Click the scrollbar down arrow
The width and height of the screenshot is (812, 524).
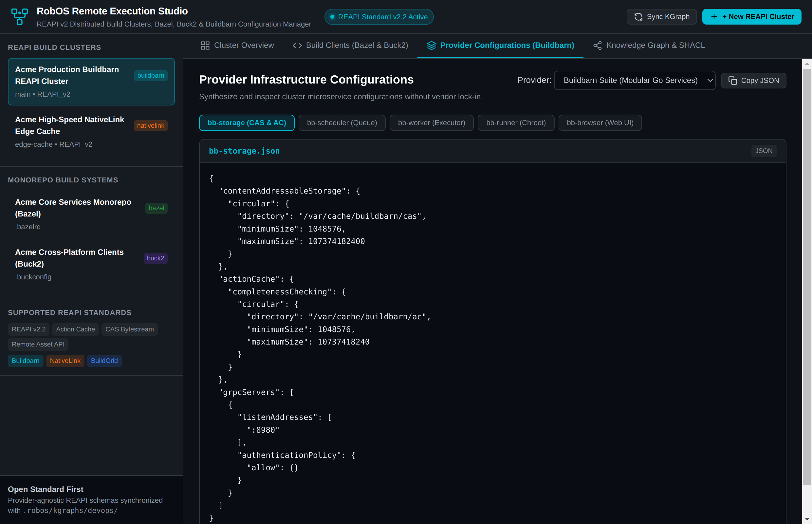806,519
